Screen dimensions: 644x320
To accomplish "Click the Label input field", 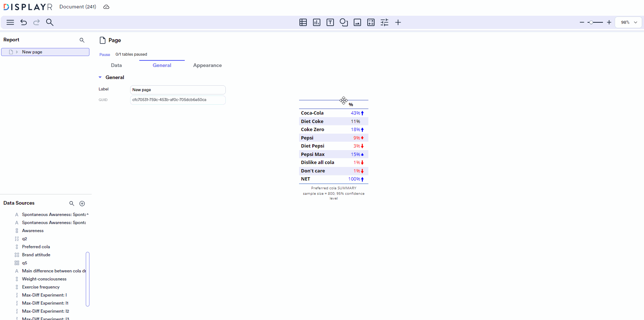I will coord(178,90).
